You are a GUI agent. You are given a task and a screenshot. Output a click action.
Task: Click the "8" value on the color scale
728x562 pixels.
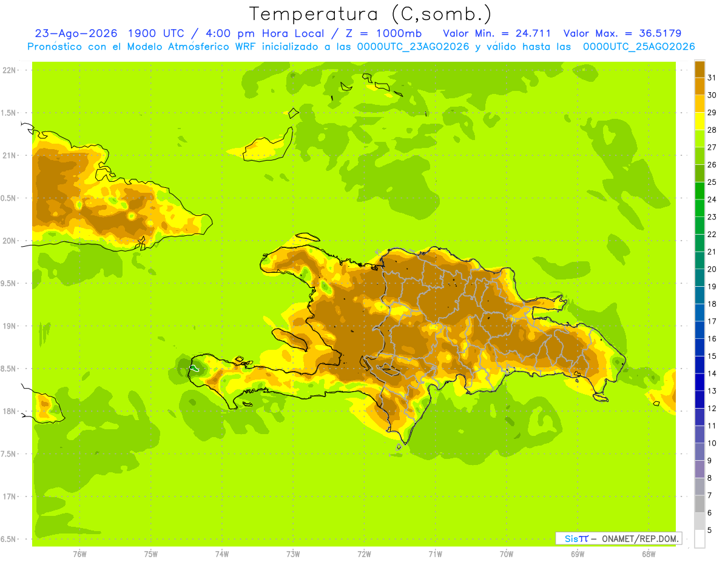tap(710, 478)
